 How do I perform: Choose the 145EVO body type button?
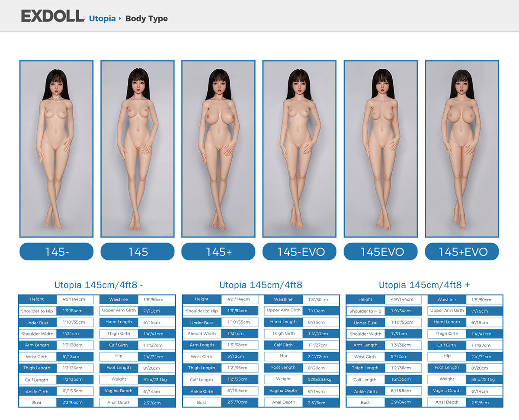pos(381,252)
